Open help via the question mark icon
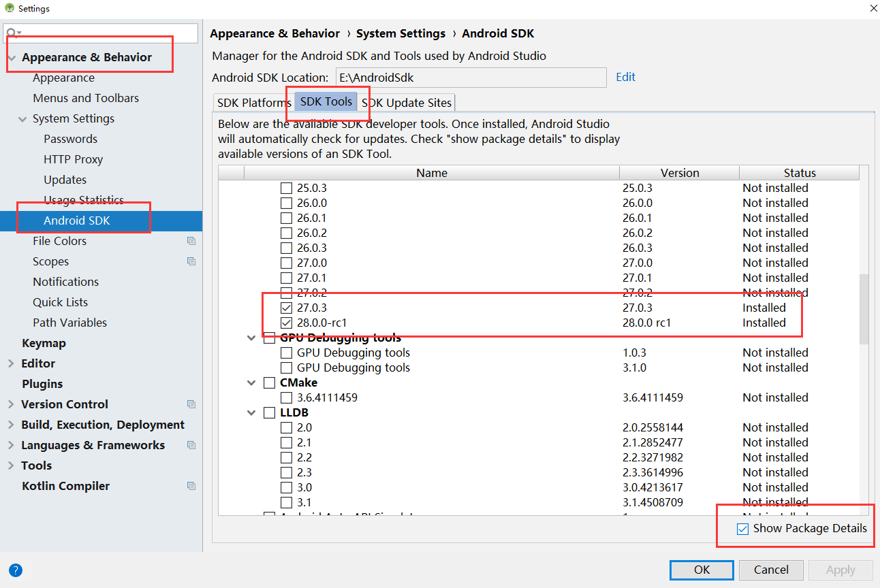 pyautogui.click(x=16, y=570)
